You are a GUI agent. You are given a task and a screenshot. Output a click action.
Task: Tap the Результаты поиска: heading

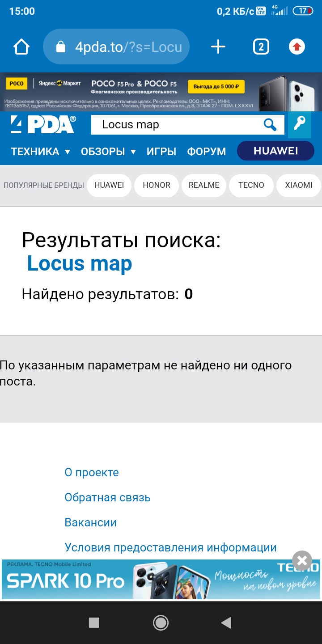[x=122, y=240]
